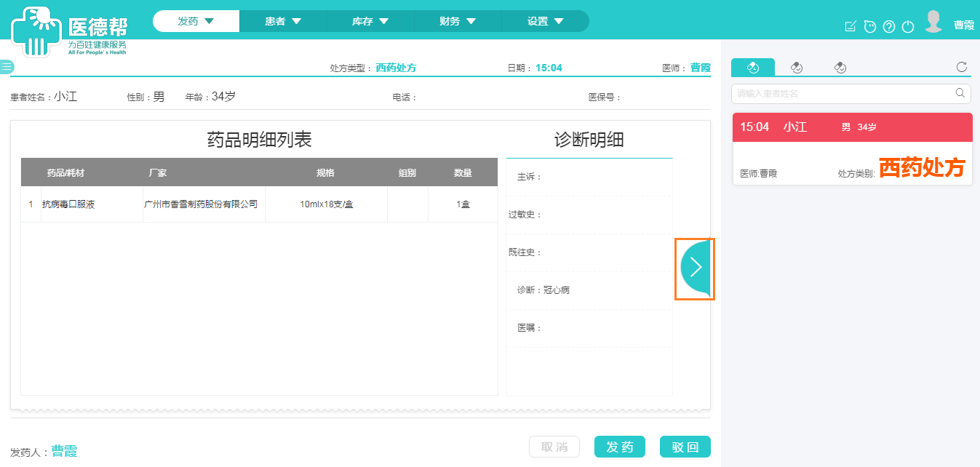The width and height of the screenshot is (980, 467).
Task: Click the 请输入患者姓名 search field
Action: pos(851,93)
